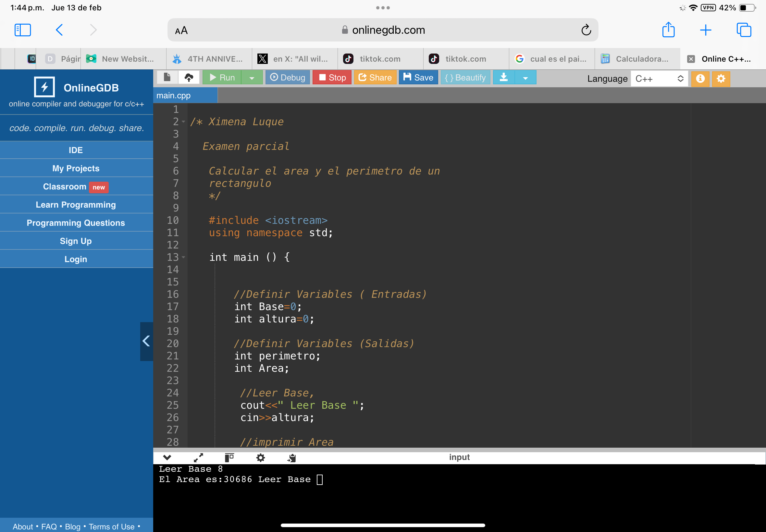Image resolution: width=766 pixels, height=532 pixels.
Task: Click the copy console output icon
Action: 291,458
